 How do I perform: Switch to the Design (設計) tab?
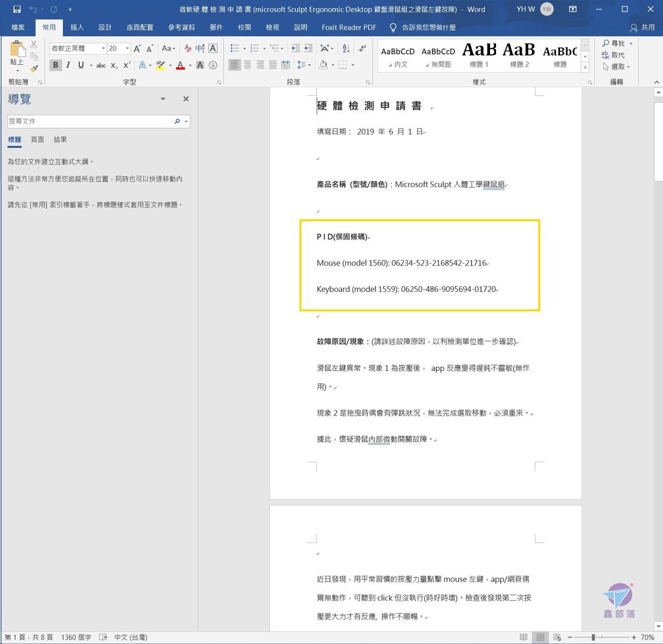tap(105, 27)
